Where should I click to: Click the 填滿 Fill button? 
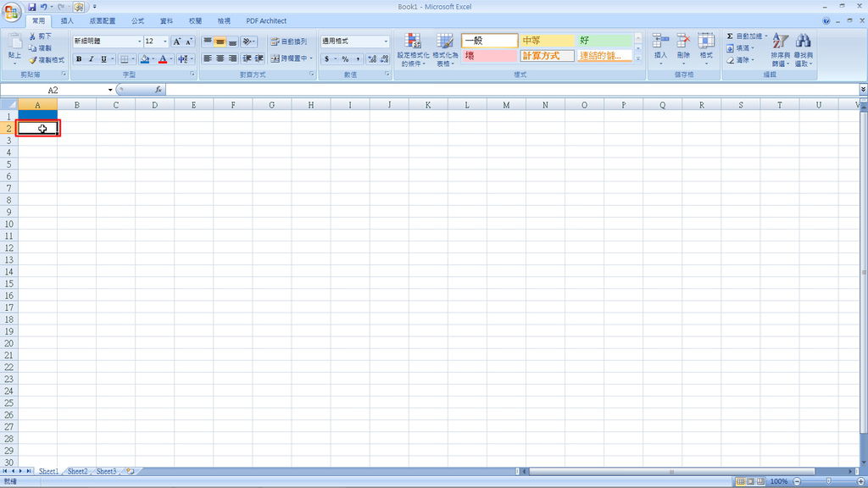740,48
